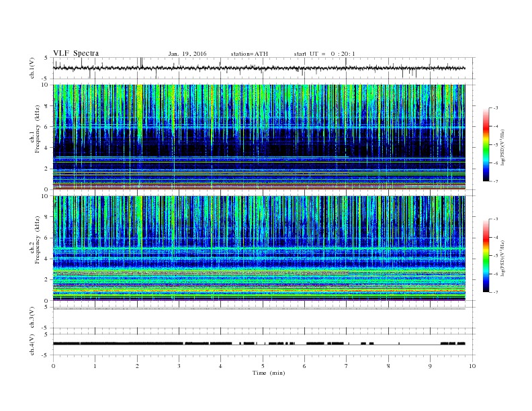Viewport: 532px width, 411px height.
Task: Click the "4" kHz tick of ch.2 spectrogram
Action: pos(46,259)
